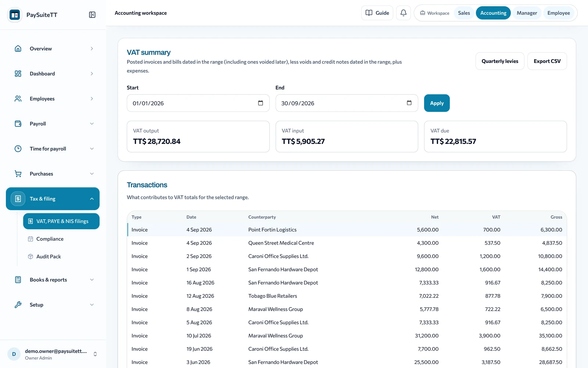Click the Payroll wallet icon

[x=18, y=124]
